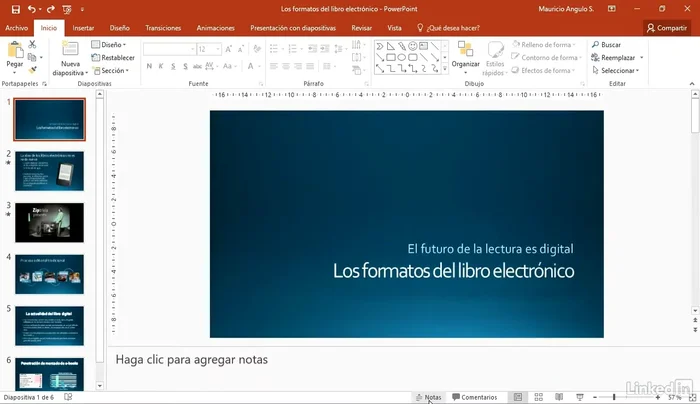Switch to the Transiciones tab
700x404 pixels.
[x=163, y=28]
